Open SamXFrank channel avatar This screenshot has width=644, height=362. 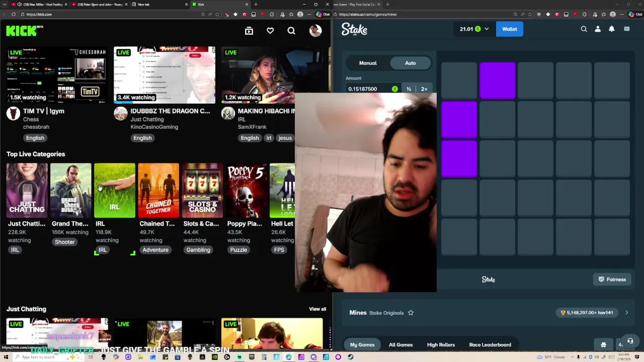[x=228, y=114]
